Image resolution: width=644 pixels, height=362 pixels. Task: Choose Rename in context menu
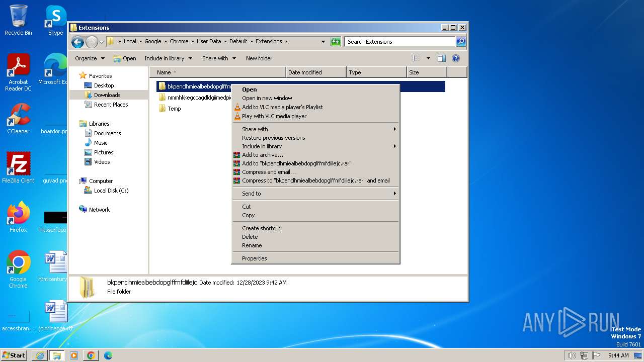[315, 245]
